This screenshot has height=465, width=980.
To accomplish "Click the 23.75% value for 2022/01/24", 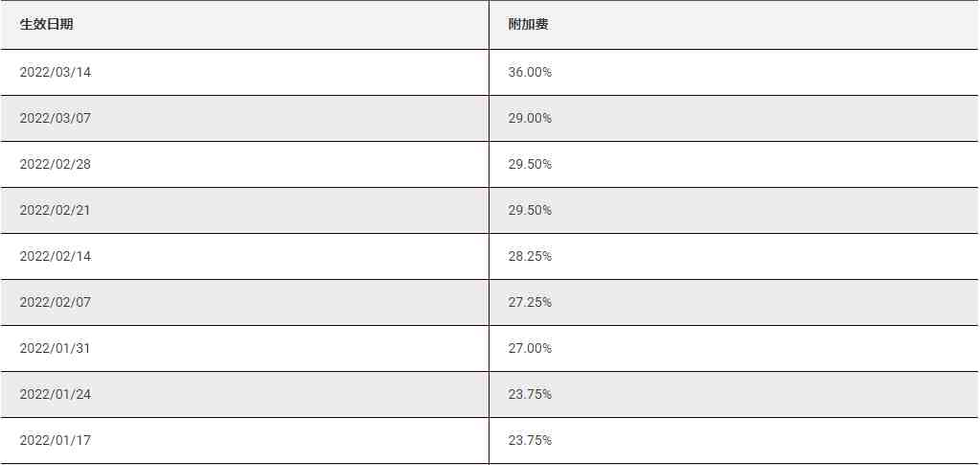I will coord(530,394).
